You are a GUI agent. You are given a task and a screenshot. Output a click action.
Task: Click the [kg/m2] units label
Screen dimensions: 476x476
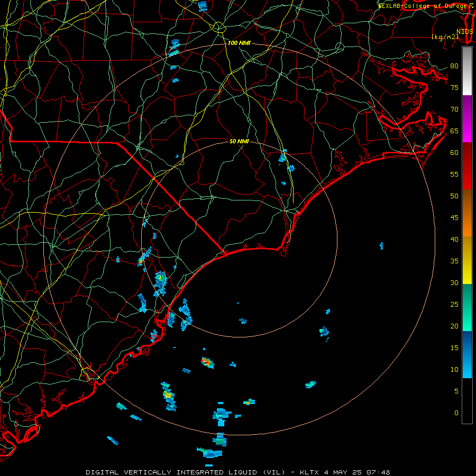click(445, 37)
